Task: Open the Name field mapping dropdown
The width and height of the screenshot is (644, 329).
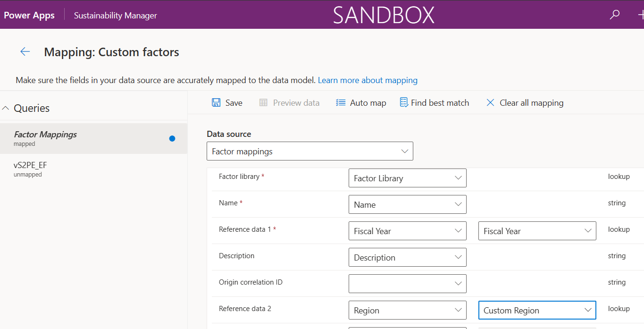Action: pos(408,204)
